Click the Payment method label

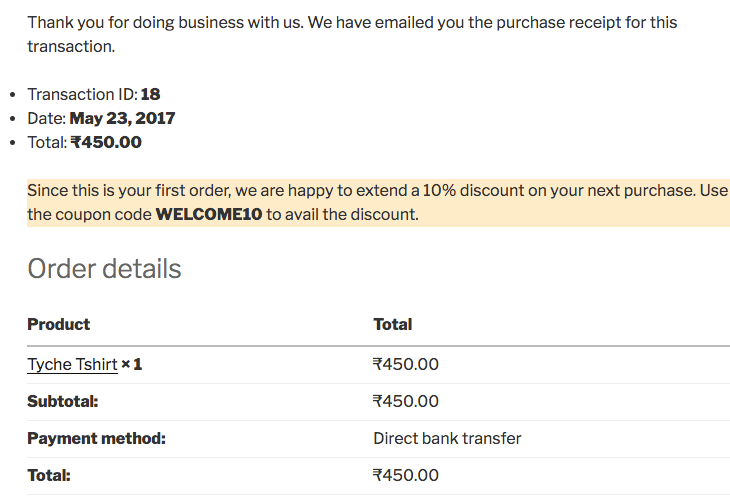96,438
